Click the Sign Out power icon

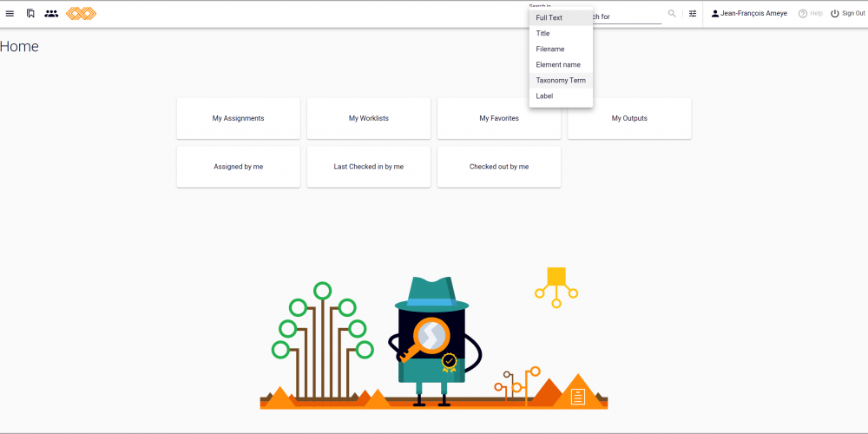[x=835, y=14]
